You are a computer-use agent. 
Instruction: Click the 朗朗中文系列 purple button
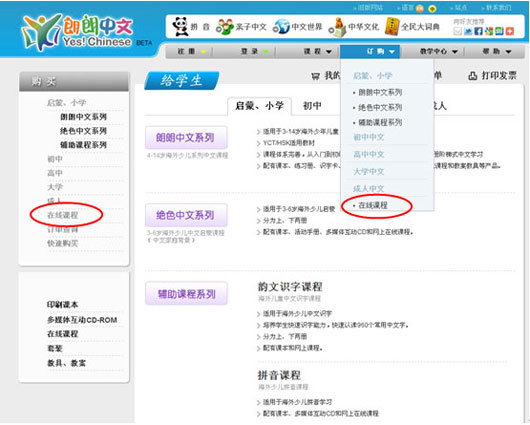186,138
